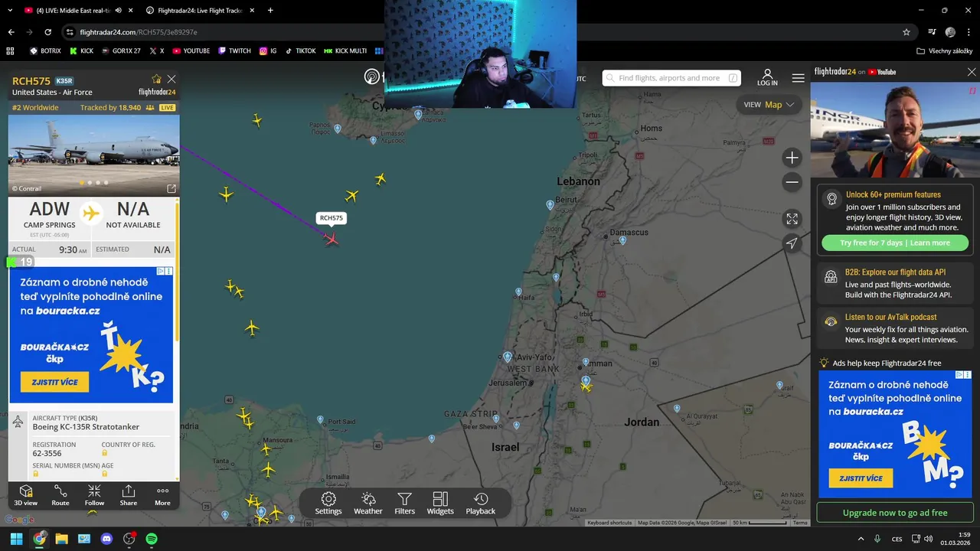
Task: Share the RCH575 flight
Action: (129, 495)
